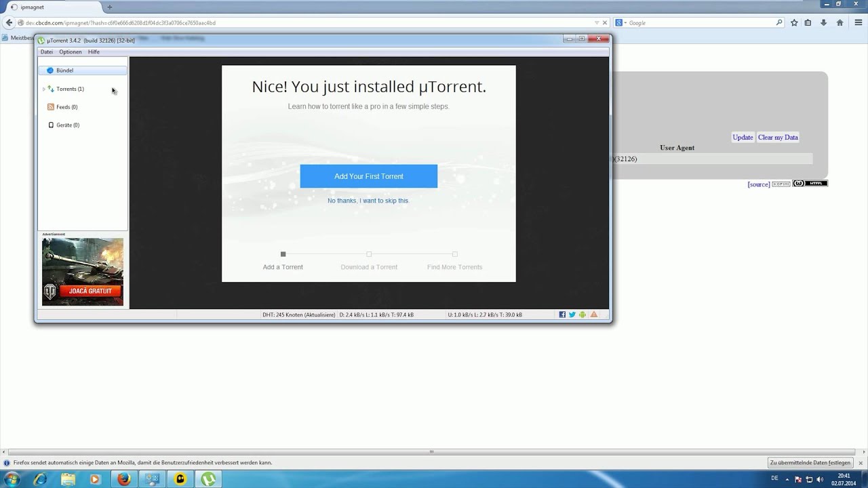The image size is (868, 488).
Task: Click the upload speed 'U: 1.0 kB/s' status
Action: [485, 314]
